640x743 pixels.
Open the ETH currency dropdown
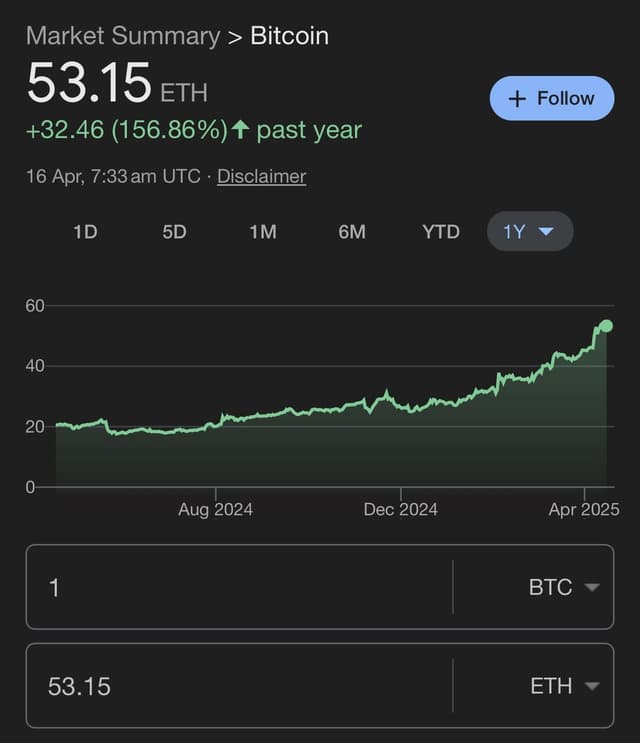tap(565, 686)
